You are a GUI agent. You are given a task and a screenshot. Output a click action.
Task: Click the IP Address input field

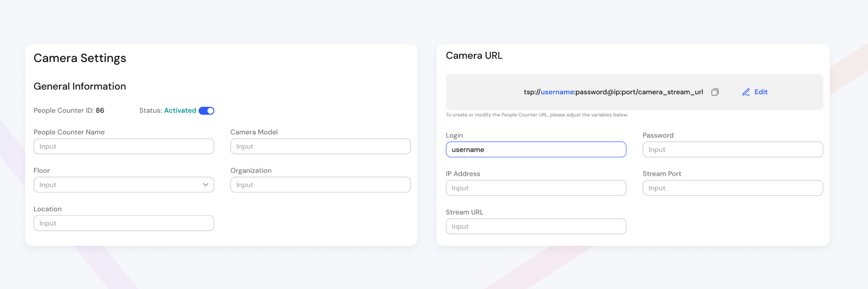point(536,188)
